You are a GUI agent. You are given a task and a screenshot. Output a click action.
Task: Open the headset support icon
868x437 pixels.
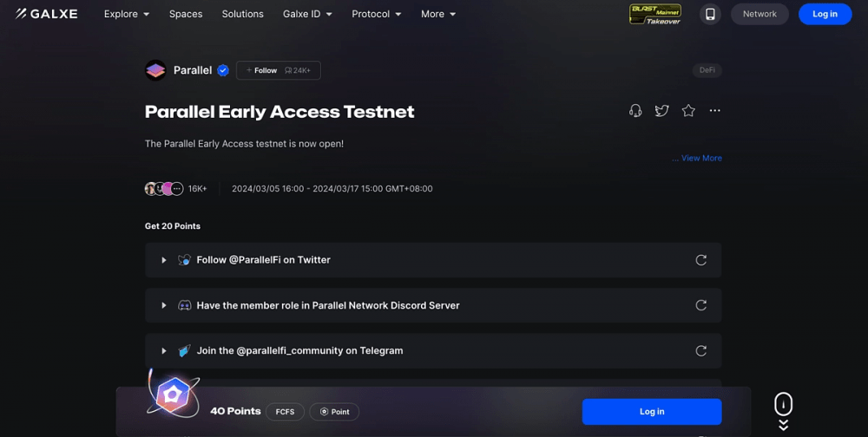pos(635,111)
